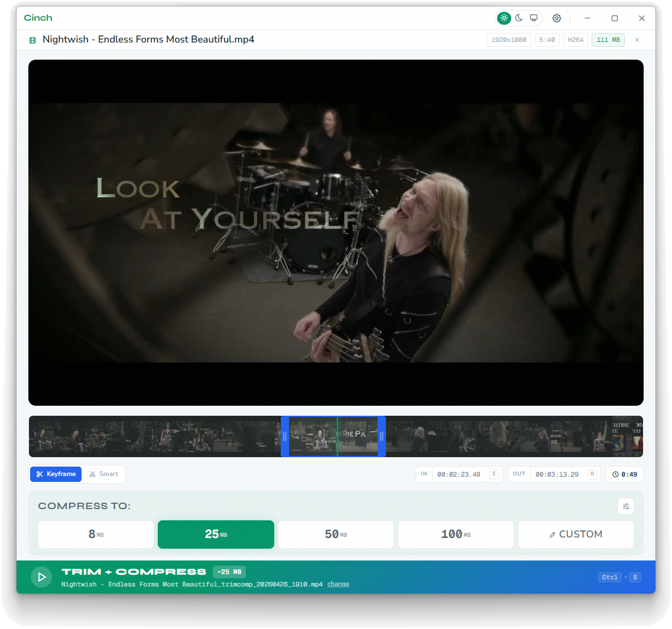This screenshot has height=629, width=672.
Task: Select system theme monitor icon
Action: (534, 18)
